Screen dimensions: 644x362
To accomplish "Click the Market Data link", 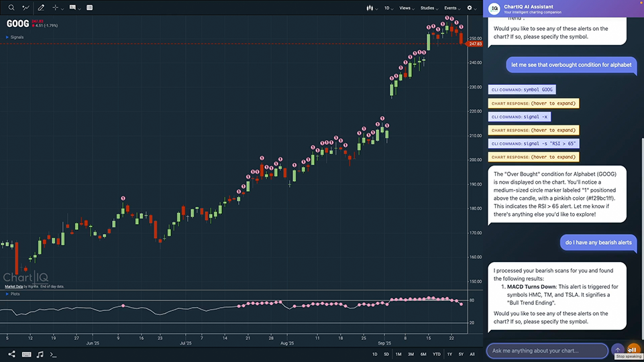I will coord(13,286).
